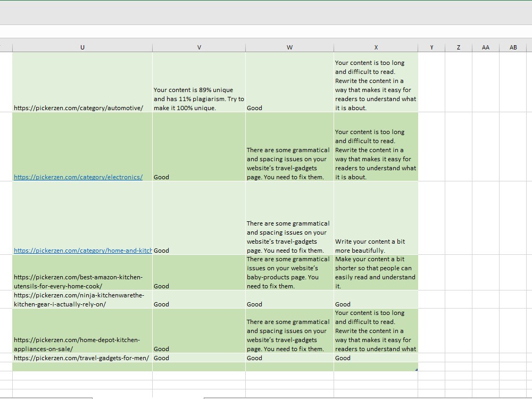Select travel-gadgets-for-men URL cell
Screen dimensions: 532x399
coord(82,358)
